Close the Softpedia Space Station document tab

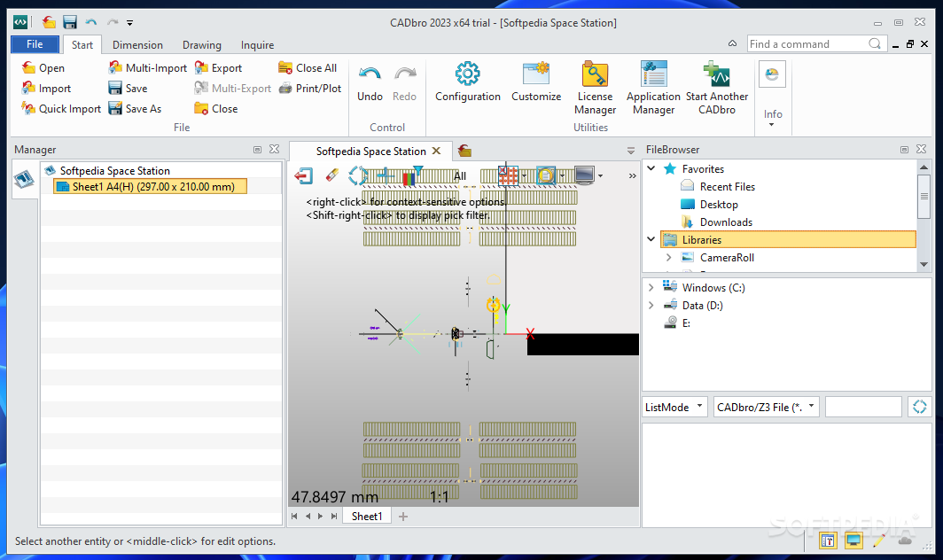[437, 151]
